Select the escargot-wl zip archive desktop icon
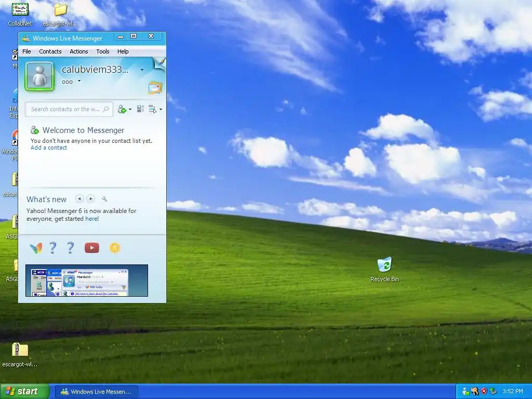Viewport: 532px width, 399px height. point(20,355)
